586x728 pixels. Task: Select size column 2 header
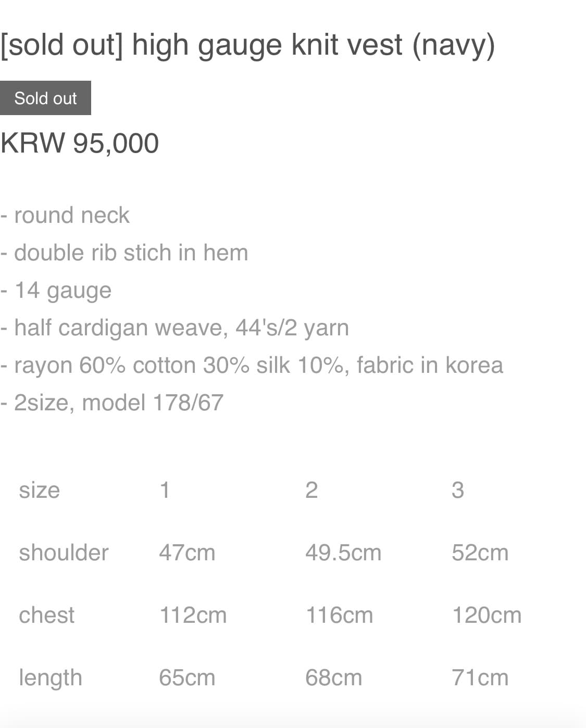click(x=311, y=490)
